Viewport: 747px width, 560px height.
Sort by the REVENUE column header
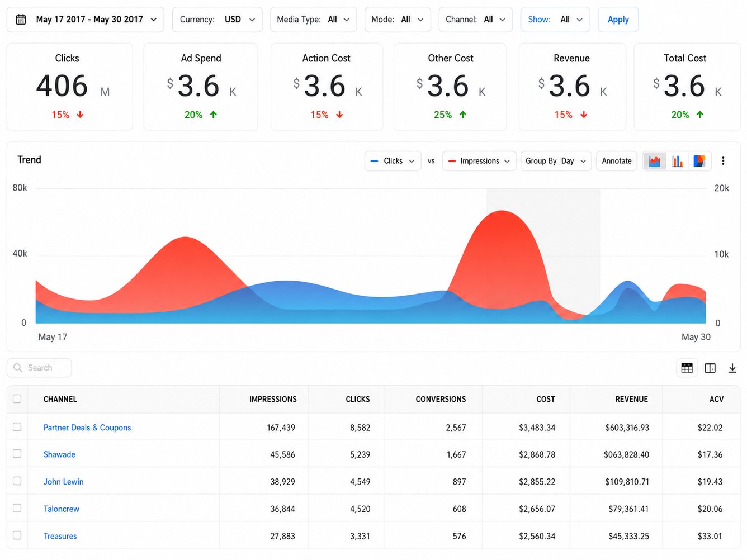point(631,400)
